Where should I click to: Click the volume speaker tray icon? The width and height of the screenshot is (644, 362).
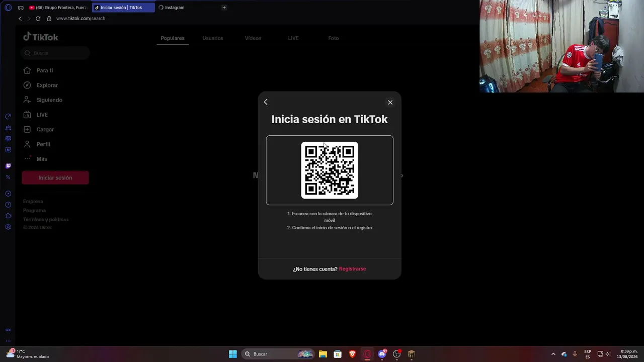coord(607,354)
